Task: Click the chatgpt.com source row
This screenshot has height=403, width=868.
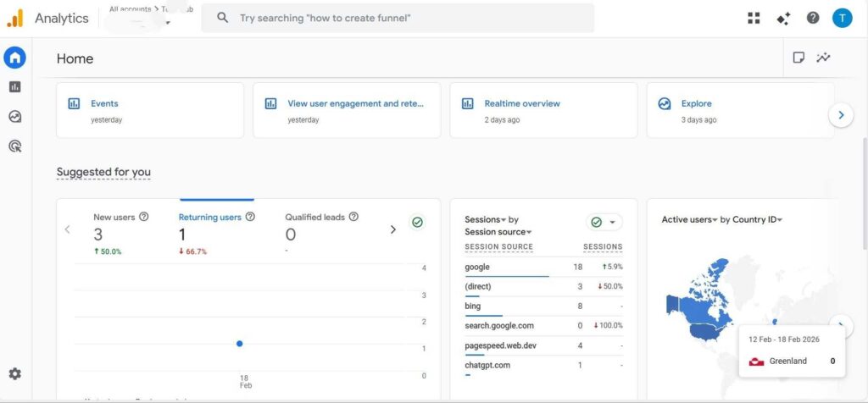Action: tap(543, 366)
